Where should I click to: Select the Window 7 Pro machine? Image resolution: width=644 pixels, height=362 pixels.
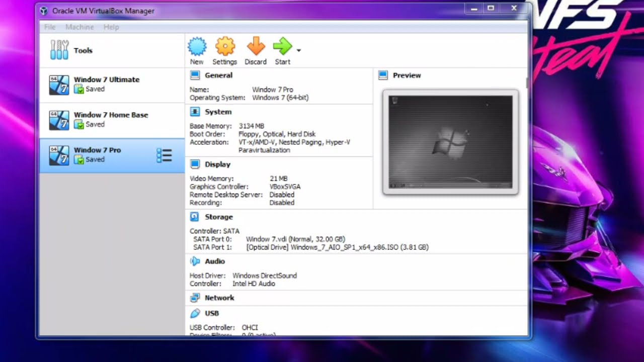pyautogui.click(x=112, y=155)
